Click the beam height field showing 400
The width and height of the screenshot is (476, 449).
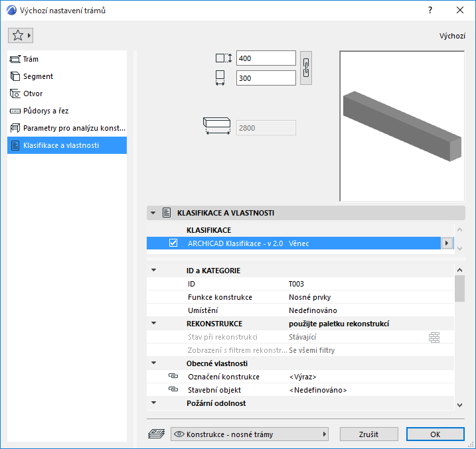[266, 58]
